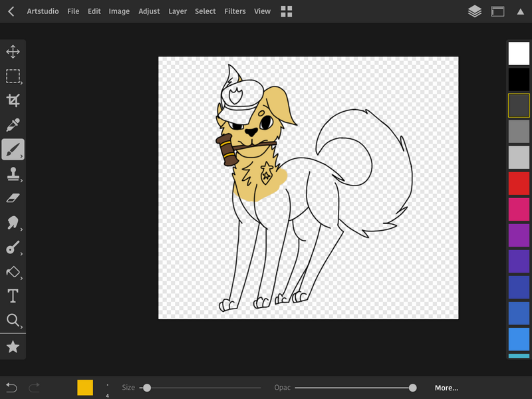Go back using the back chevron
The height and width of the screenshot is (399, 532).
11,11
